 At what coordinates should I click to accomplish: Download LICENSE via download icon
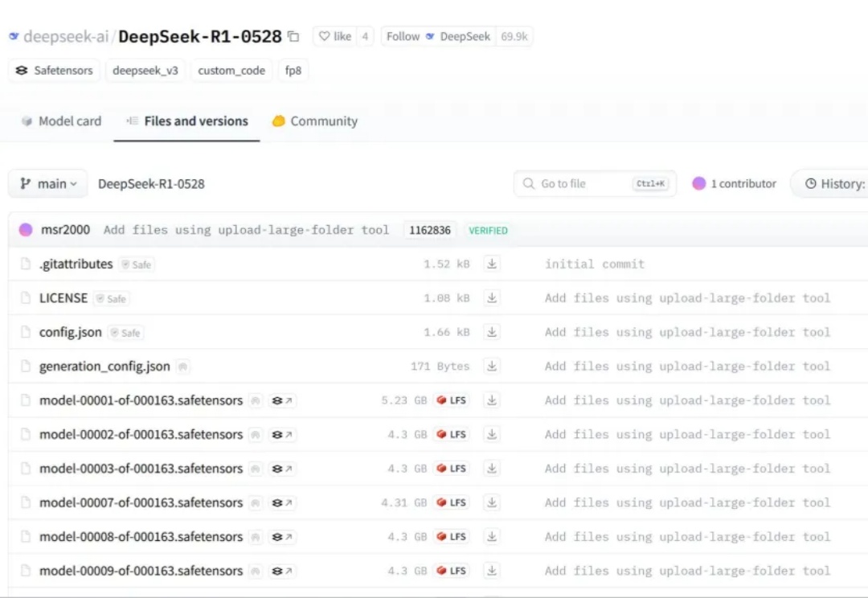[492, 298]
